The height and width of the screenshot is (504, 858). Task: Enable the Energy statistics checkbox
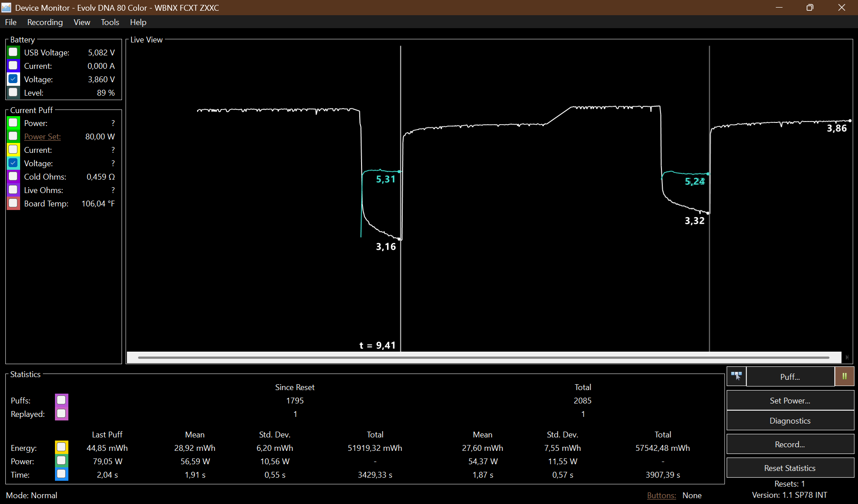(62, 447)
